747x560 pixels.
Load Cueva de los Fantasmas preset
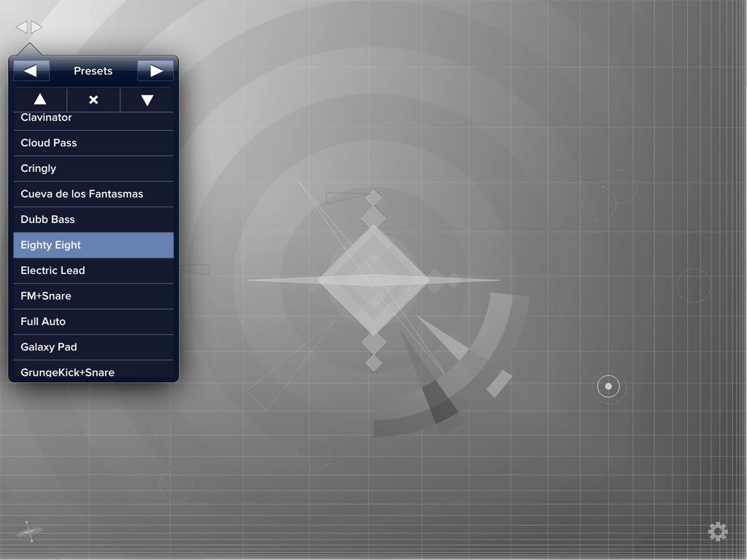[93, 194]
